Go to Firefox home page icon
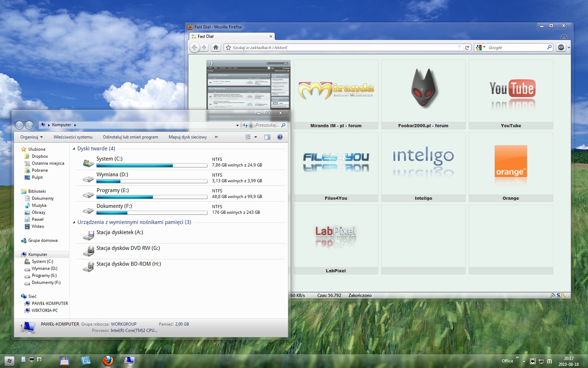The height and width of the screenshot is (368, 588). 216,47
